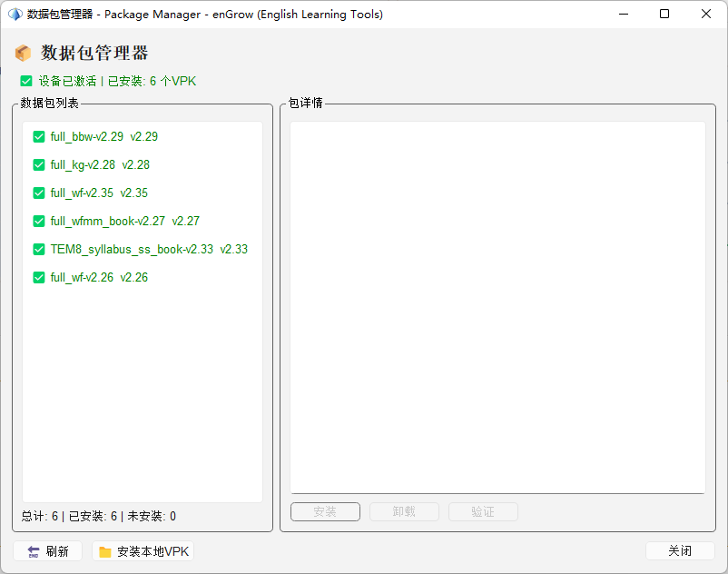Toggle checkbox for full_wf-v2.26
The height and width of the screenshot is (574, 728).
point(39,277)
